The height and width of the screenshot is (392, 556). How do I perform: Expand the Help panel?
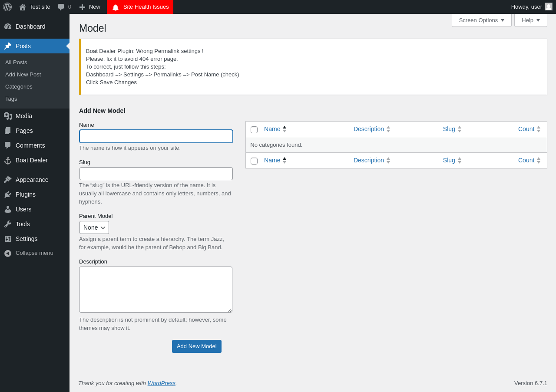[x=531, y=20]
